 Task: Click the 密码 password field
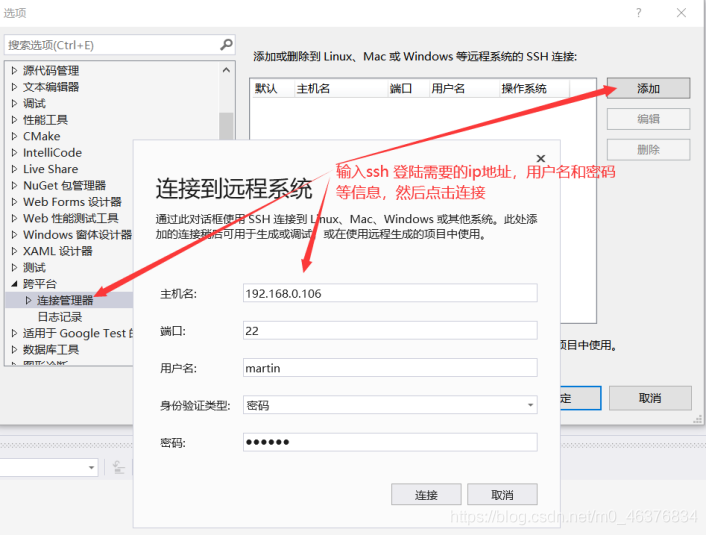pos(390,443)
